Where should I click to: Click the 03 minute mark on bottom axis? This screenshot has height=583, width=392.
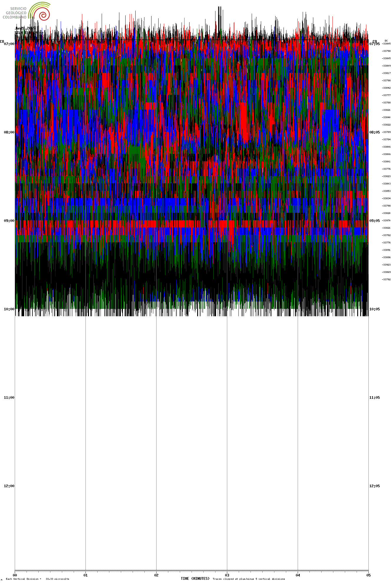(x=227, y=575)
